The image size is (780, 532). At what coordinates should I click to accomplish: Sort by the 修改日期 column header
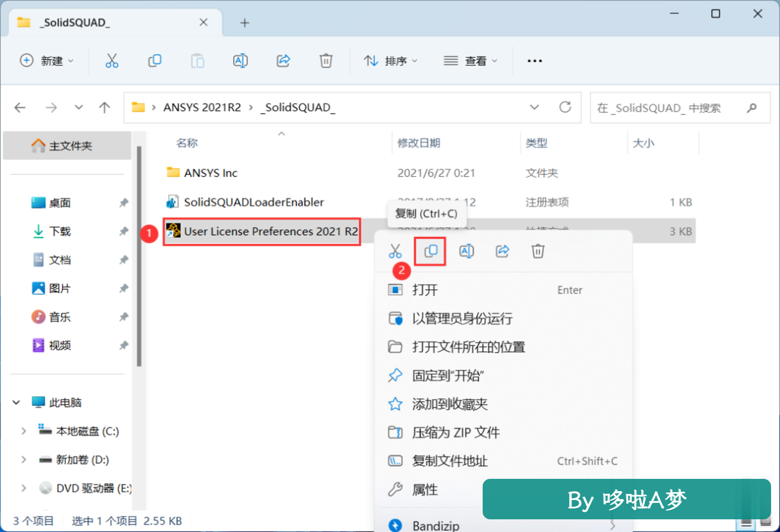[419, 143]
